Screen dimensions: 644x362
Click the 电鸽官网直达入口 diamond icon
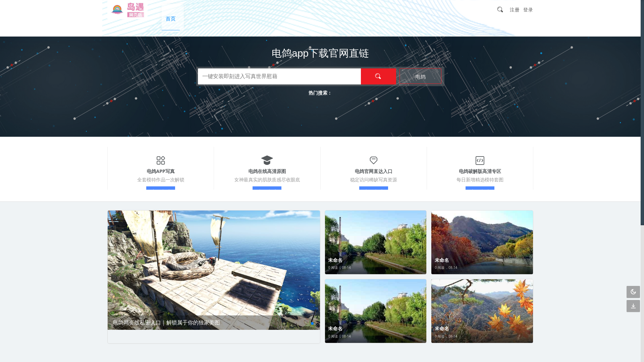(373, 161)
